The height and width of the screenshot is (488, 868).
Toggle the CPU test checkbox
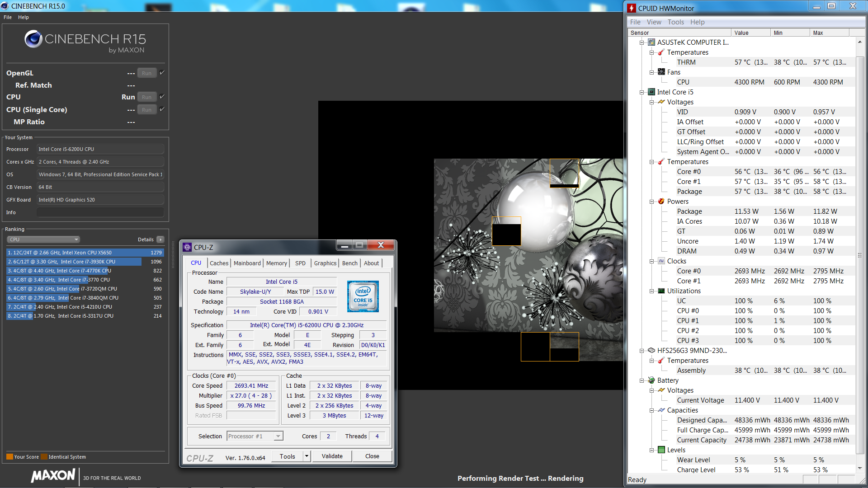tap(162, 96)
